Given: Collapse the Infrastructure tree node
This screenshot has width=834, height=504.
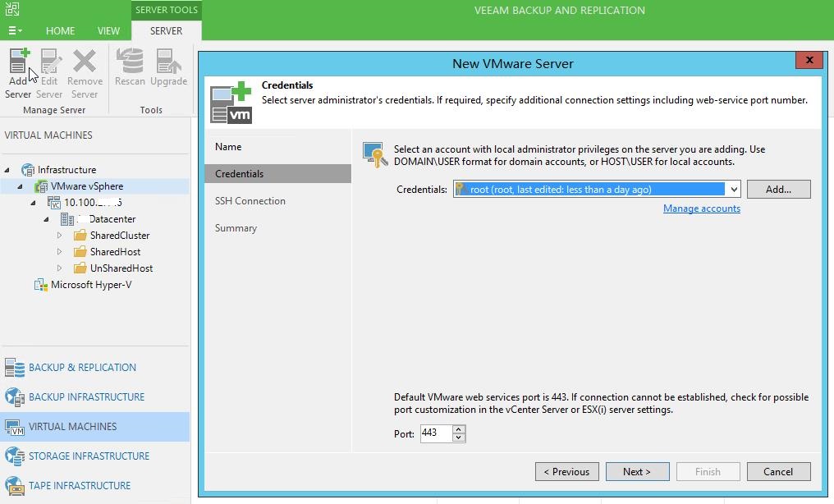Looking at the screenshot, I should (7, 170).
